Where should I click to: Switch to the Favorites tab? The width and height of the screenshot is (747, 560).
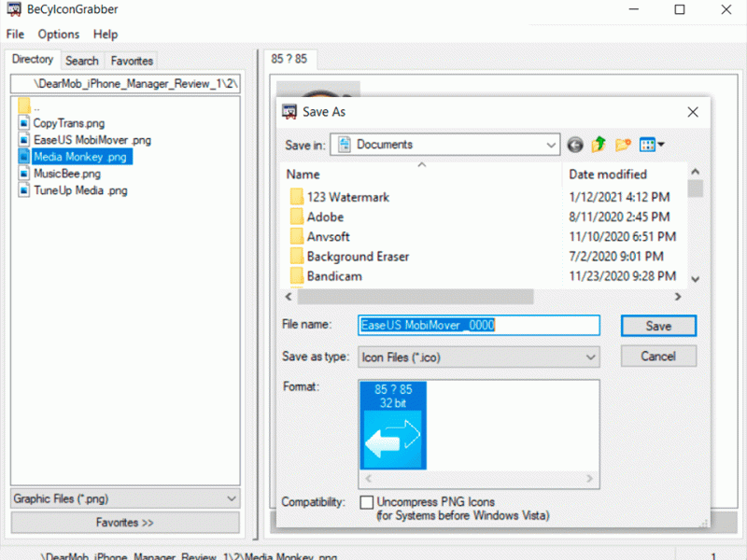point(132,61)
